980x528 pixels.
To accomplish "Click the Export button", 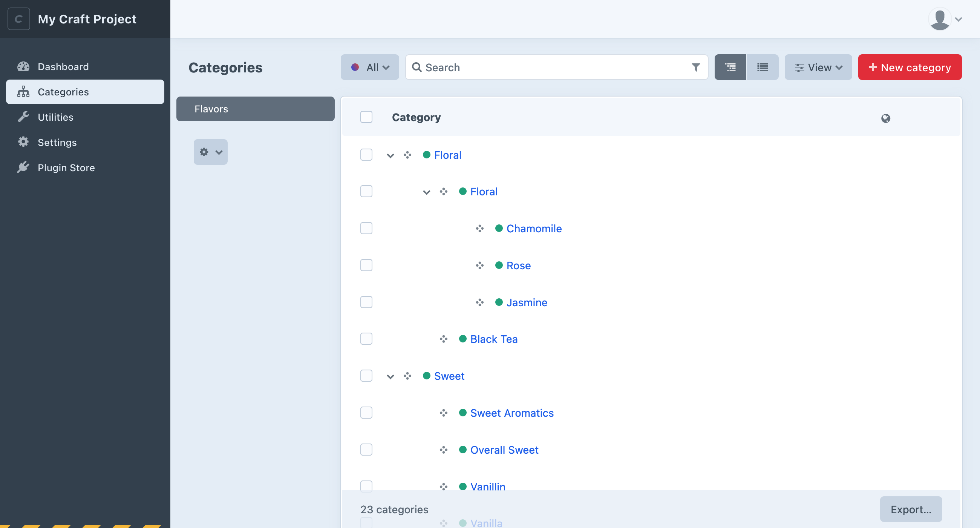I will click(x=911, y=509).
